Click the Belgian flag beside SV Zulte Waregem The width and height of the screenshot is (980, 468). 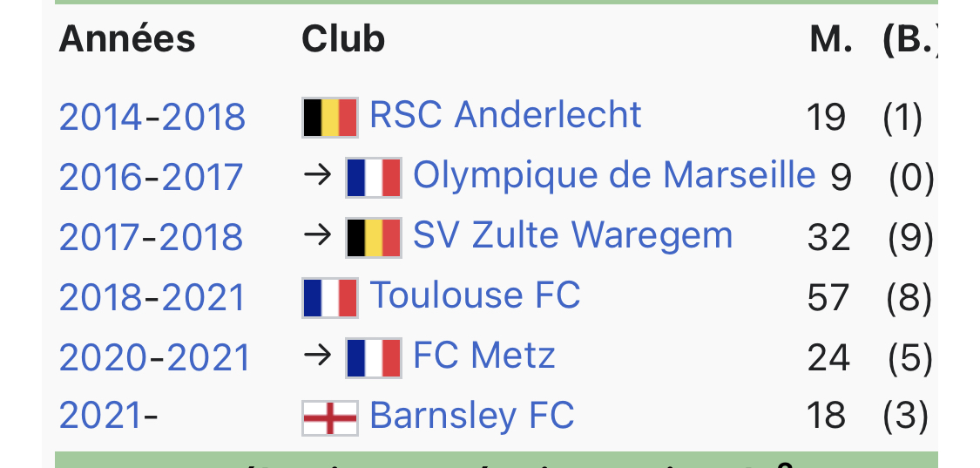(x=373, y=237)
